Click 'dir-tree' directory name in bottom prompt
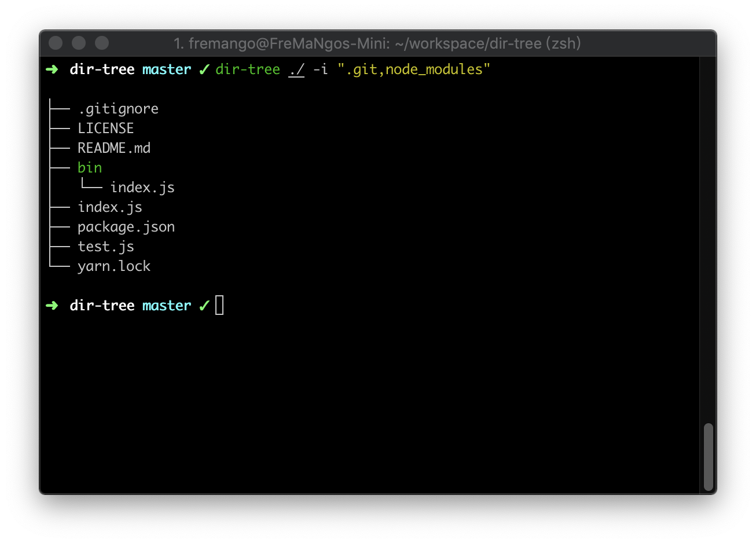The width and height of the screenshot is (756, 543). pyautogui.click(x=102, y=306)
